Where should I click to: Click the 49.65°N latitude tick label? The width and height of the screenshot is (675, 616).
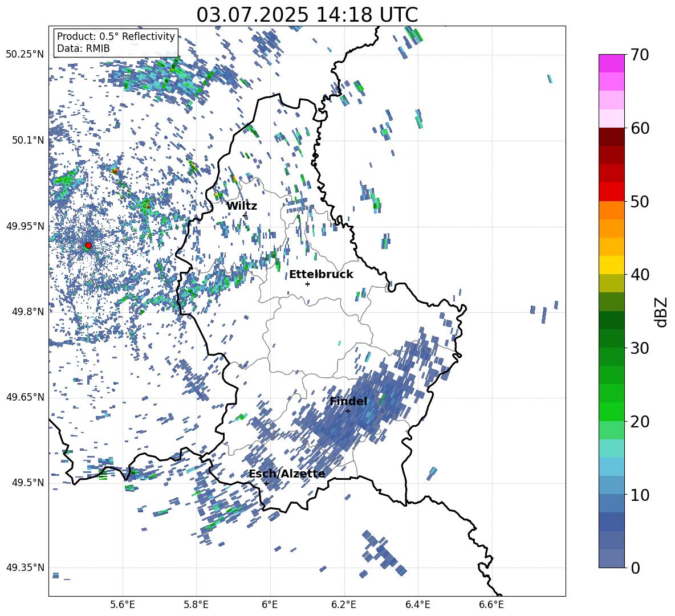point(25,397)
